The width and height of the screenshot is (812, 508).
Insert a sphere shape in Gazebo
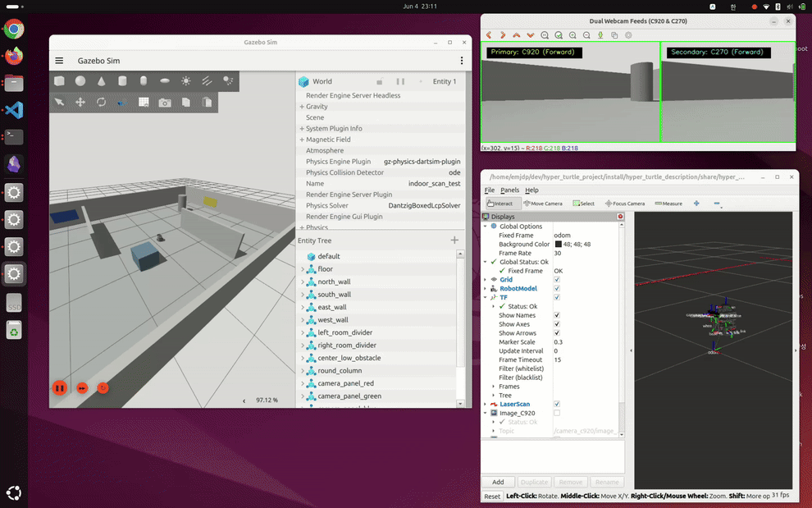coord(80,81)
